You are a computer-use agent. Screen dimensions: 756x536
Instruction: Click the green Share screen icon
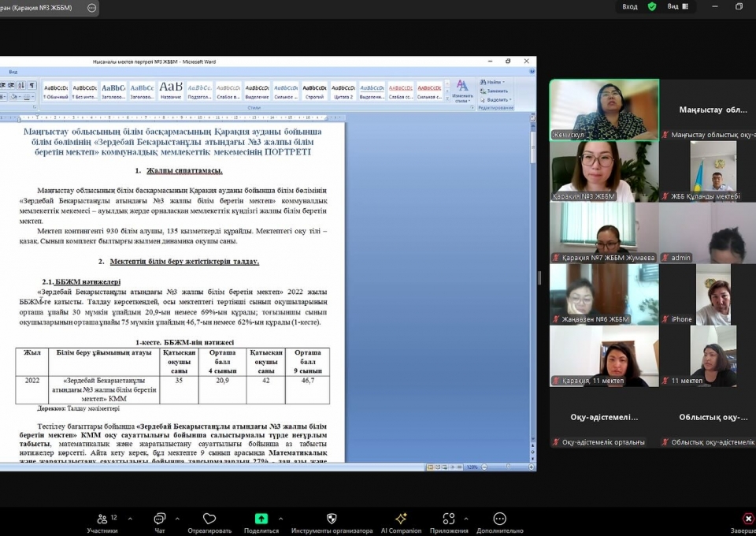(x=261, y=519)
